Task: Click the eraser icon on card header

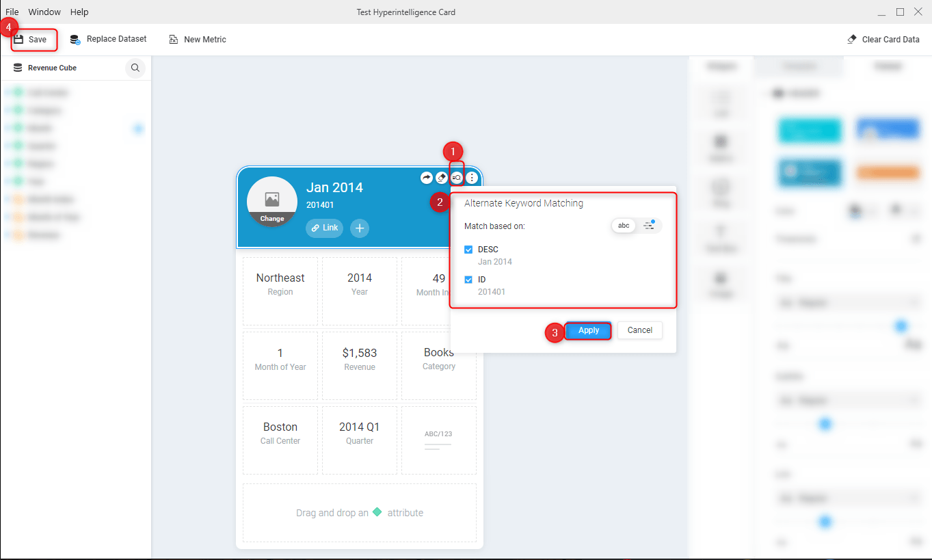Action: click(442, 178)
